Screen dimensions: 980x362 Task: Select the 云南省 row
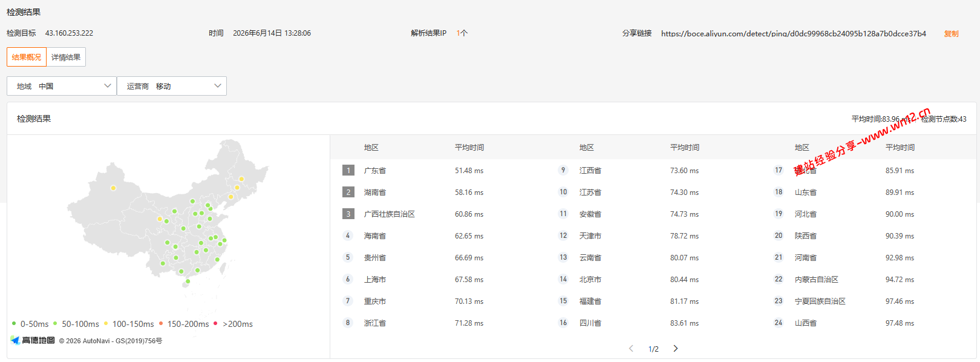[653, 258]
